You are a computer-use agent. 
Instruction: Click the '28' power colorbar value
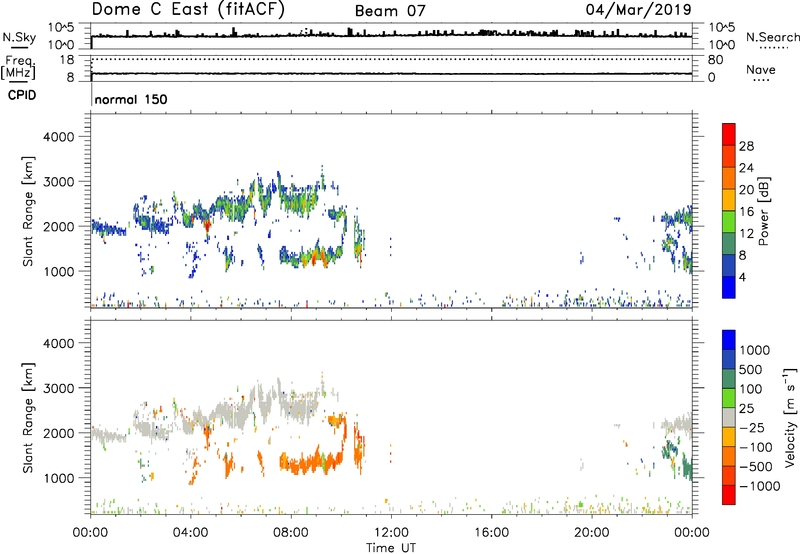(746, 146)
